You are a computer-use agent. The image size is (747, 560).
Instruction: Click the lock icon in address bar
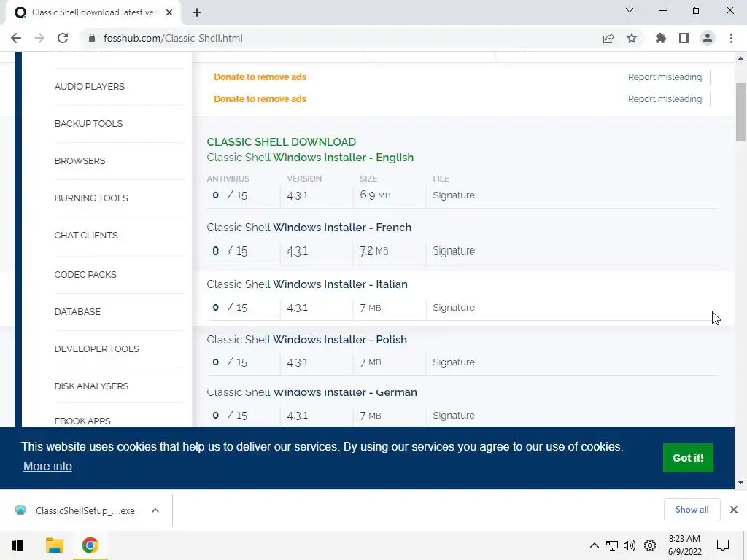coord(92,38)
